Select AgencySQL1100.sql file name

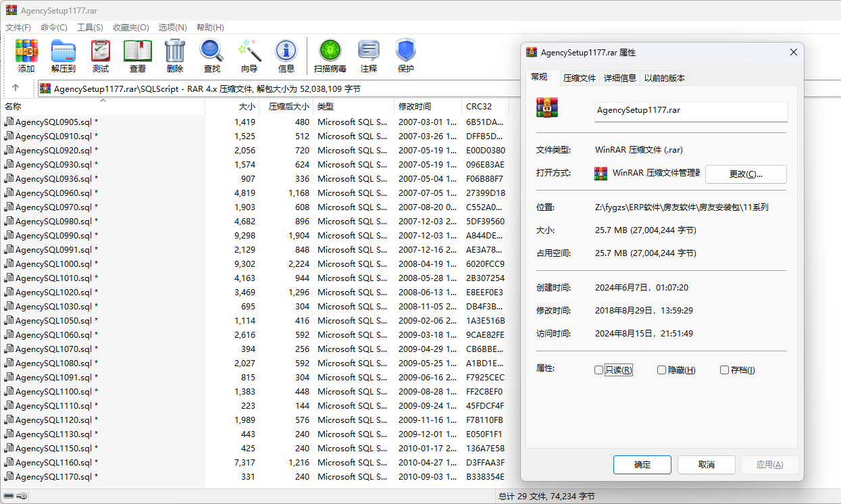point(57,392)
